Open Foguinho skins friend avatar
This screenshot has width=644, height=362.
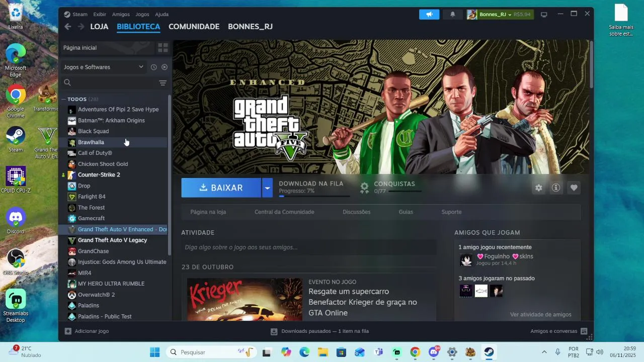coord(466,260)
